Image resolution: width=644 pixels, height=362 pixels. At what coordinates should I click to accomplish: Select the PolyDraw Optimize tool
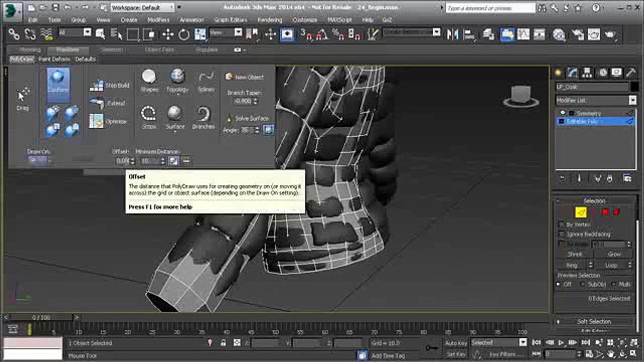108,121
